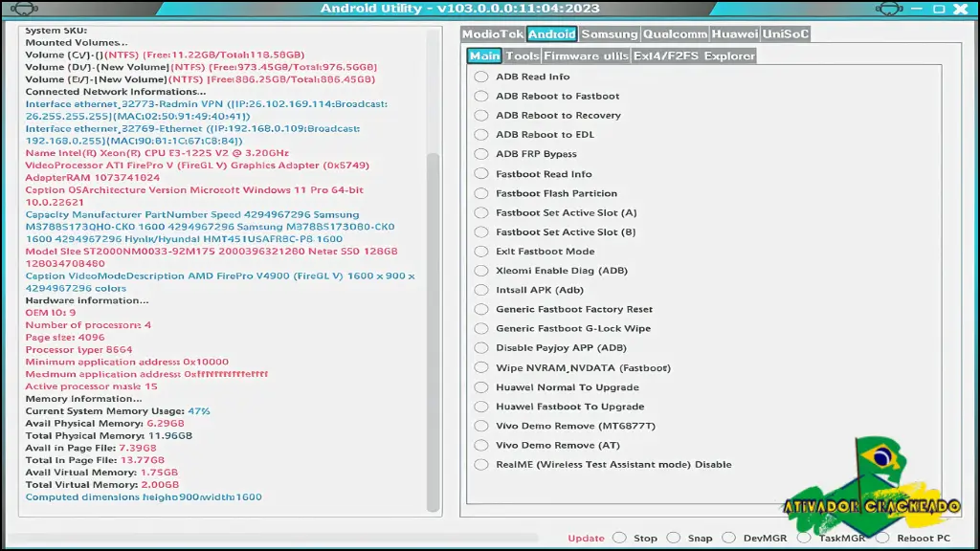
Task: Open the Firmware utils sub-tab
Action: (x=586, y=55)
